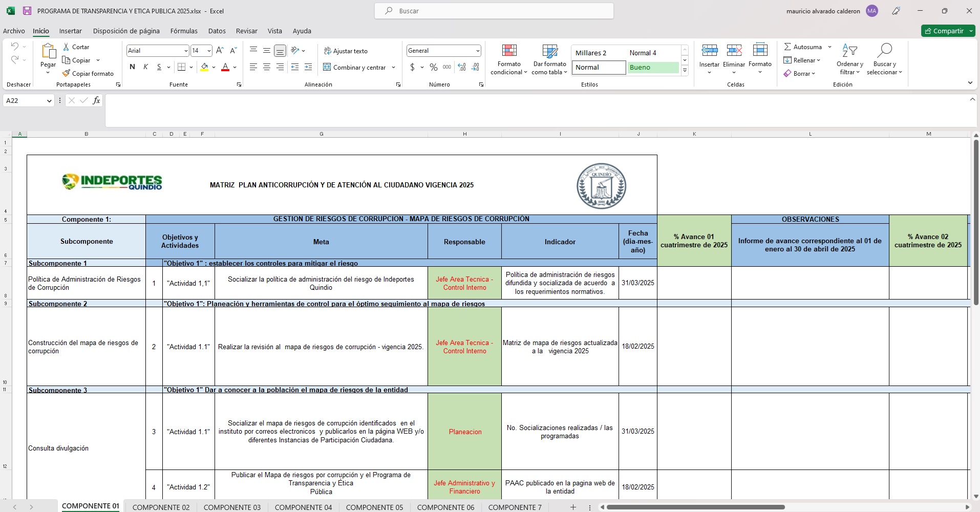
Task: Decrease indent icon
Action: 295,67
